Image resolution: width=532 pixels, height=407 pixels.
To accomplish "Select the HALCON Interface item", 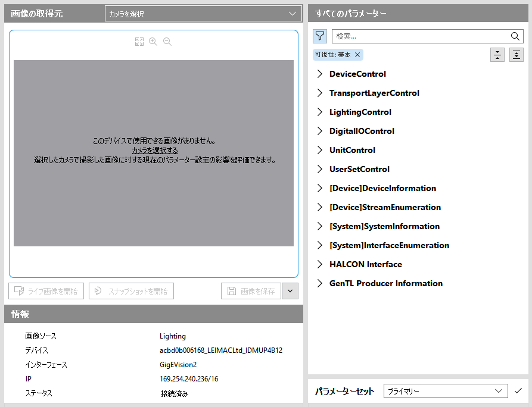I will click(x=365, y=264).
